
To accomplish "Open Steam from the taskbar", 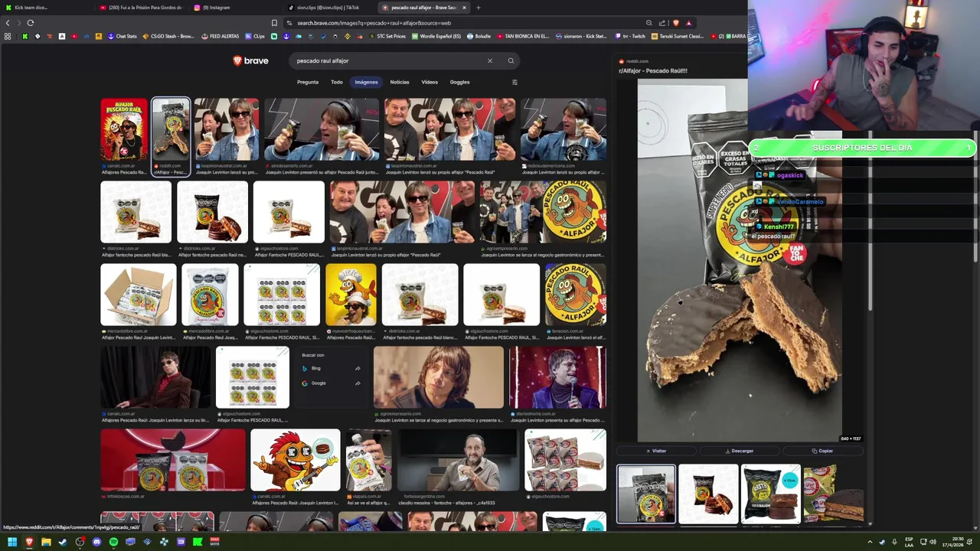I will tap(63, 542).
